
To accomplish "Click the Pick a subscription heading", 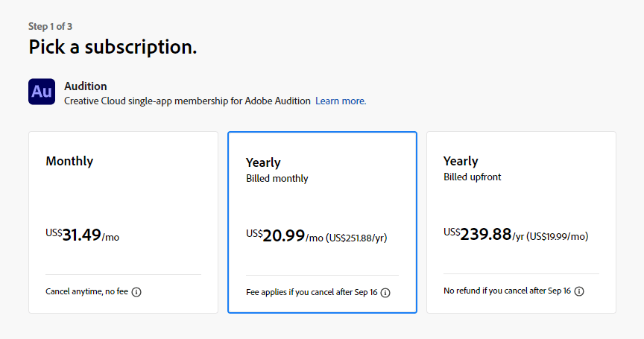I will (x=113, y=47).
